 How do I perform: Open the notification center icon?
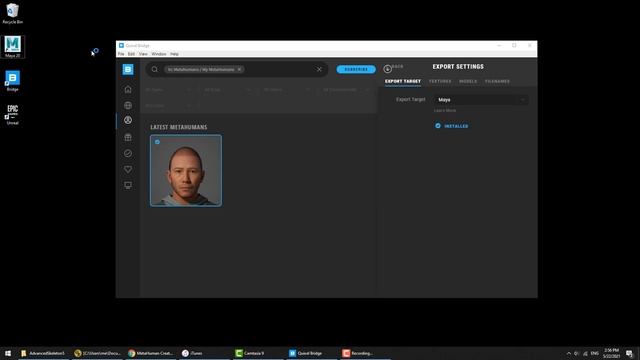pos(630,353)
